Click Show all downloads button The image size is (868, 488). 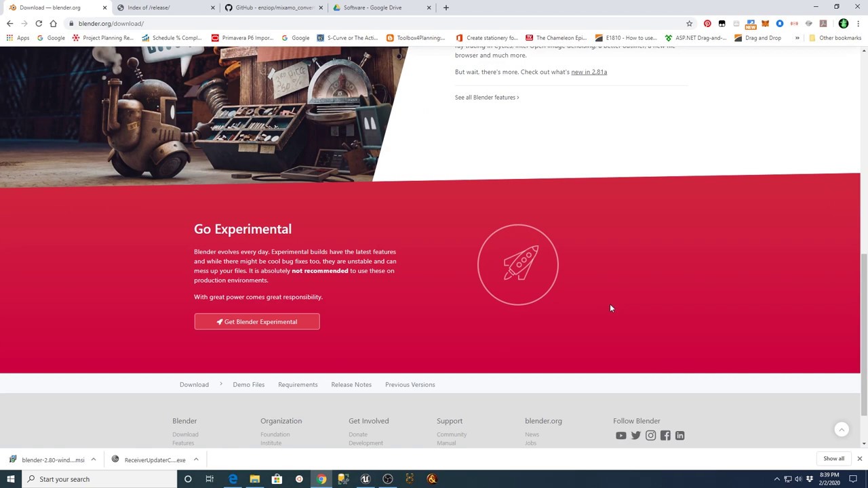point(833,459)
